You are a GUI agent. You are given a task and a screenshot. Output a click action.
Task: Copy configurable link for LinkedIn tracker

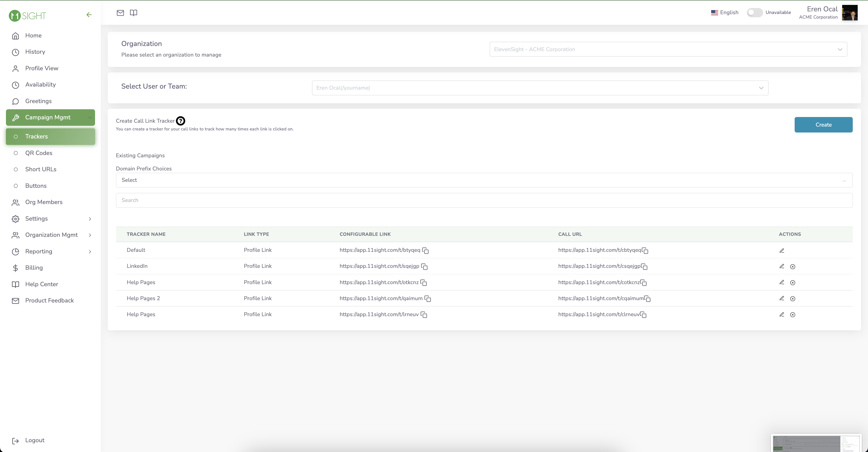424,266
